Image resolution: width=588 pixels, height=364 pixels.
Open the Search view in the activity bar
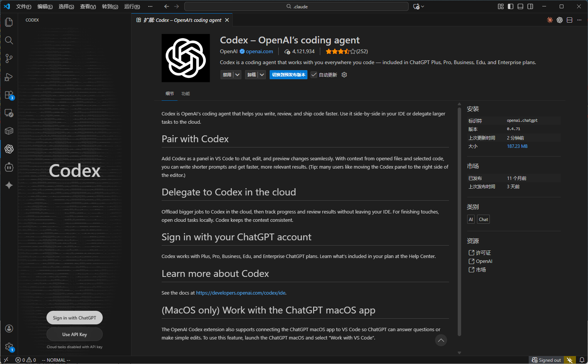[9, 40]
